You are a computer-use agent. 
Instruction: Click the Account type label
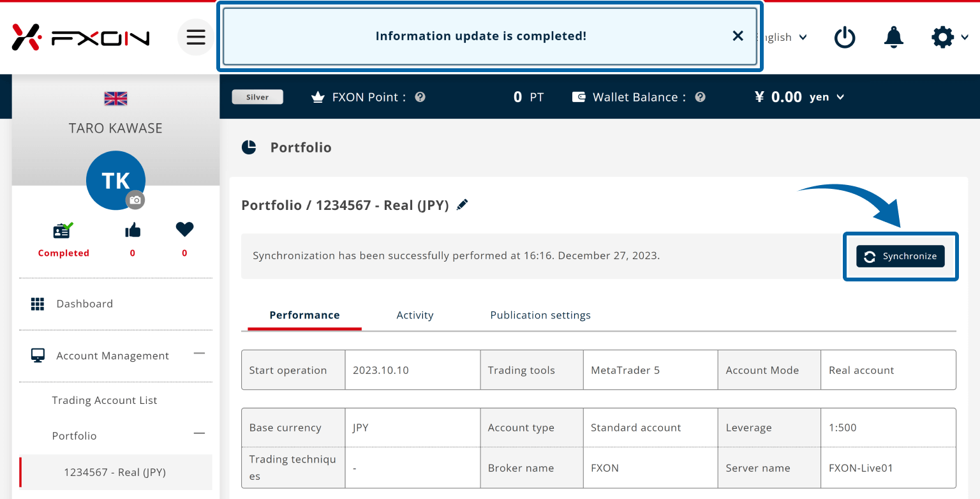(521, 428)
